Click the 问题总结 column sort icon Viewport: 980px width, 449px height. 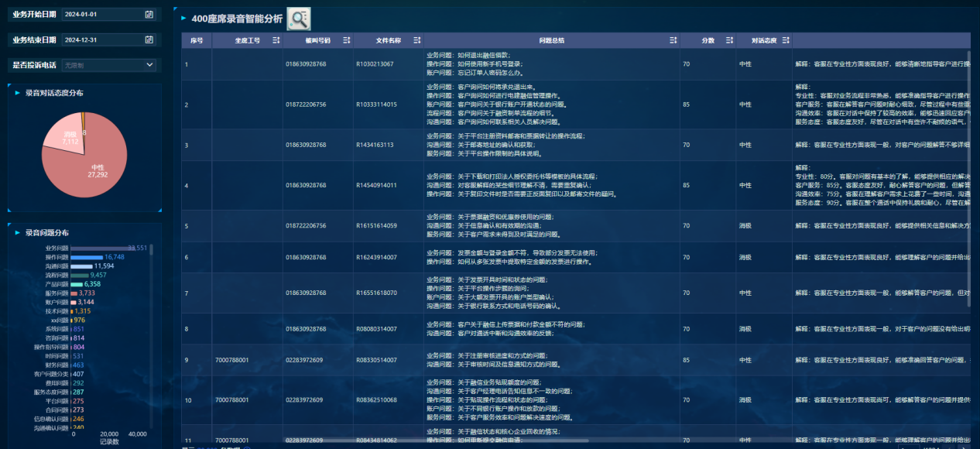(x=673, y=40)
